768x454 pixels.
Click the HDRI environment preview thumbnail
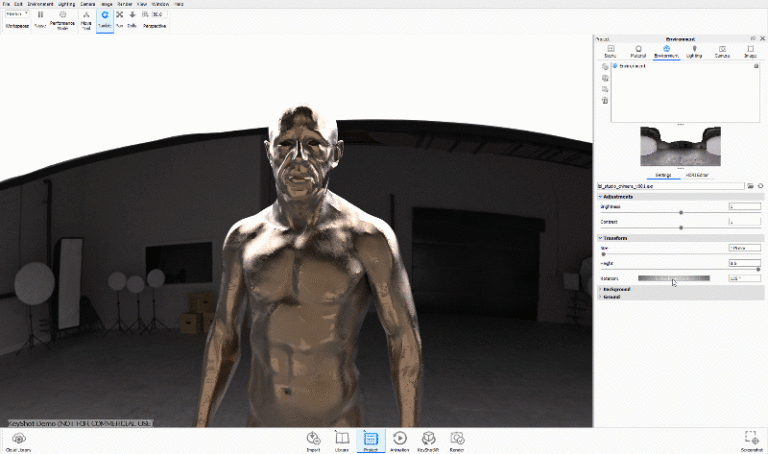click(x=680, y=146)
